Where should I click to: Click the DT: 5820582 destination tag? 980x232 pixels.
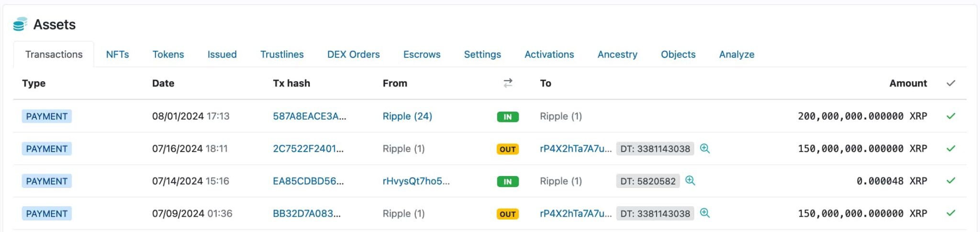[x=647, y=181]
